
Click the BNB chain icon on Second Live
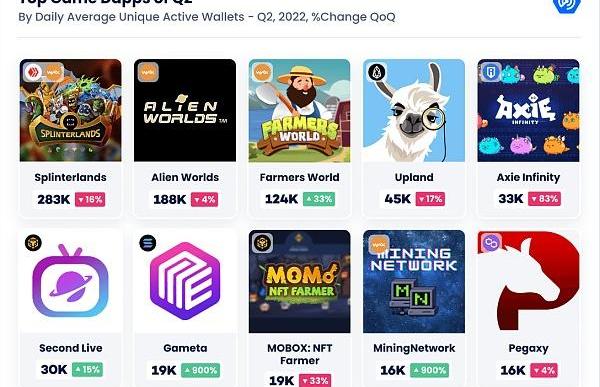click(x=33, y=243)
